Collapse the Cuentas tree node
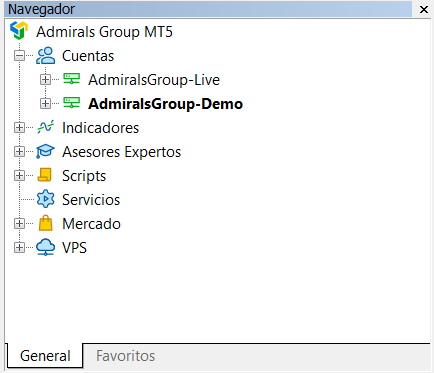Screen dimensions: 434x373 [19, 56]
